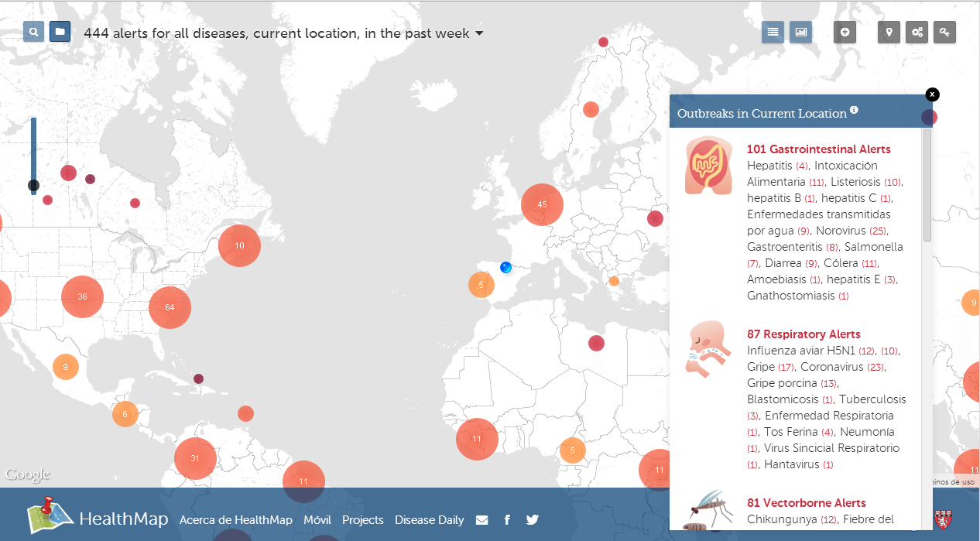This screenshot has height=541, width=980.
Task: Click the envelope contact icon in the footer
Action: (481, 519)
